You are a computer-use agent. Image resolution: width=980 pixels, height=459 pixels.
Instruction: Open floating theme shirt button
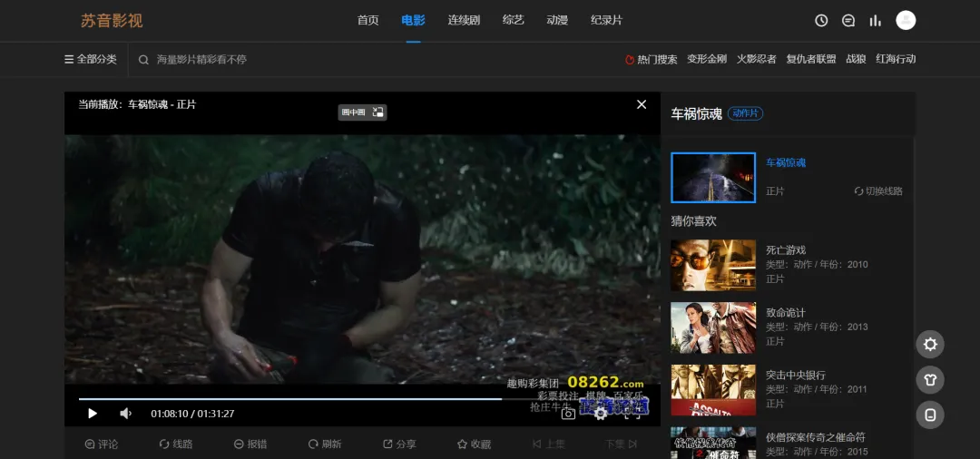click(930, 380)
